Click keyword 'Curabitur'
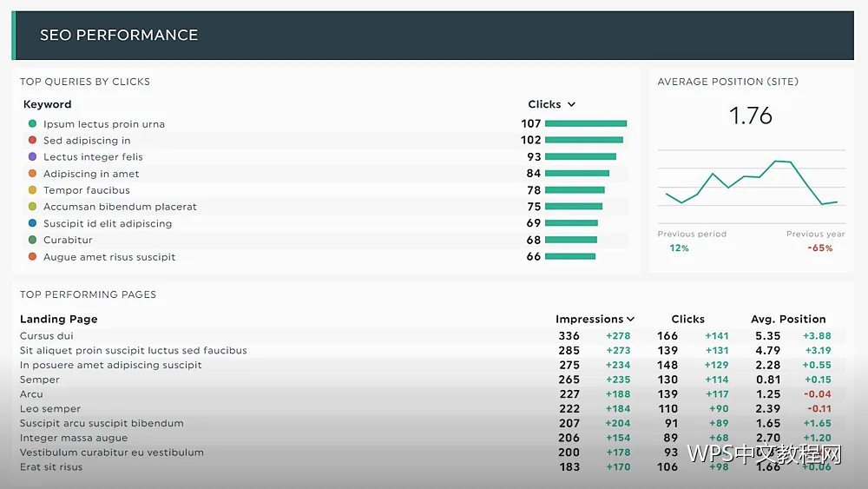The width and height of the screenshot is (868, 489). [x=68, y=240]
